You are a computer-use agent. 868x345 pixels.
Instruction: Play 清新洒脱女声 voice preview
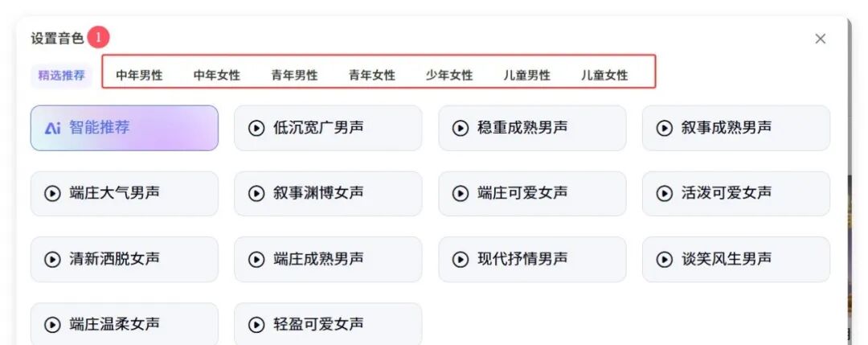[52, 259]
